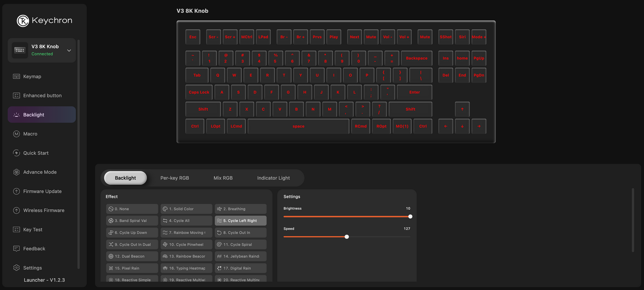Open Settings with the gear icon

(x=16, y=268)
